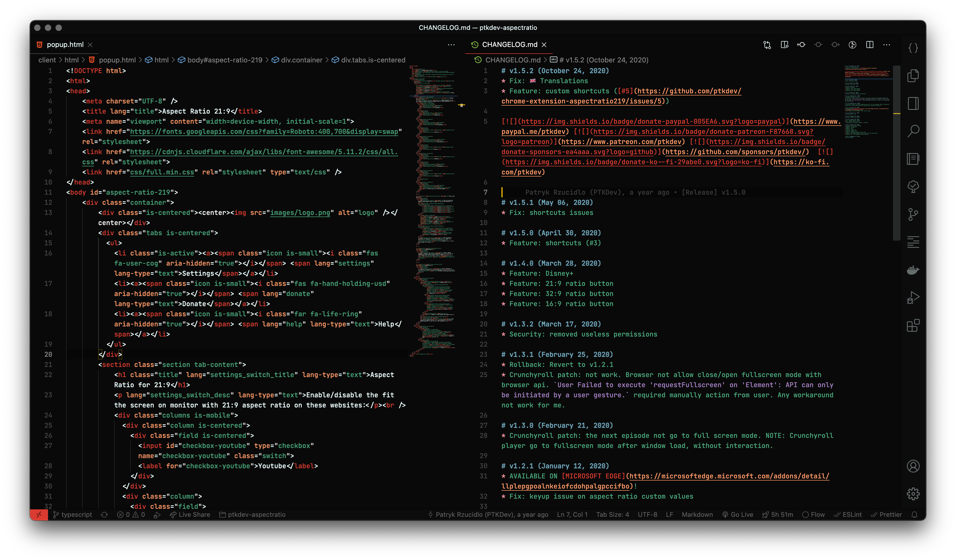Click Split Editor Right icon

(x=870, y=45)
